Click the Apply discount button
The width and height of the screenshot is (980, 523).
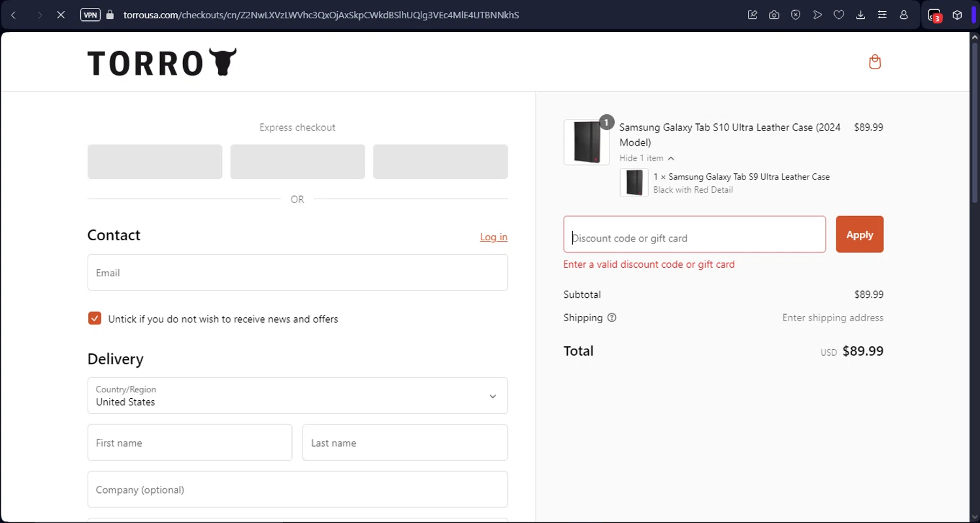tap(860, 234)
